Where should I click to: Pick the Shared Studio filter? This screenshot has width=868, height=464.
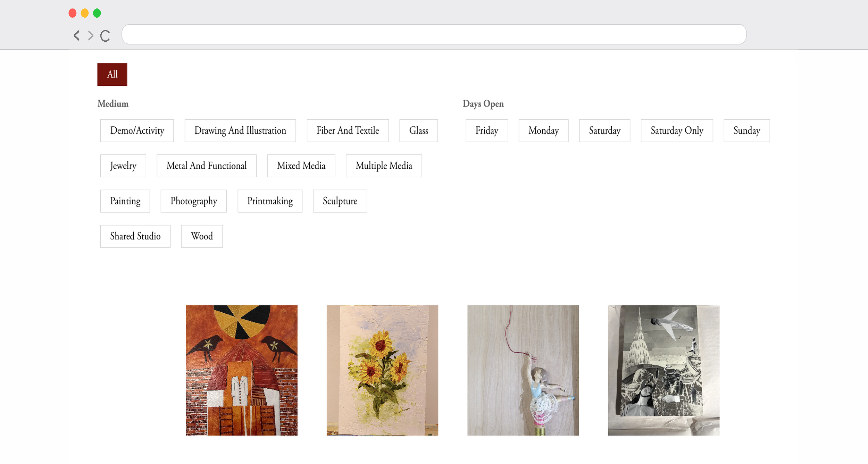tap(135, 236)
